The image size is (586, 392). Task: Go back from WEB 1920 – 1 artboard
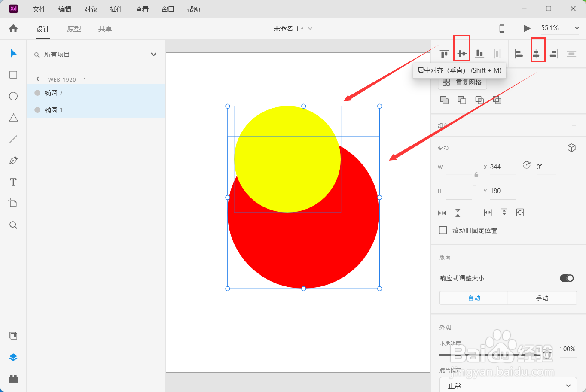tap(38, 79)
